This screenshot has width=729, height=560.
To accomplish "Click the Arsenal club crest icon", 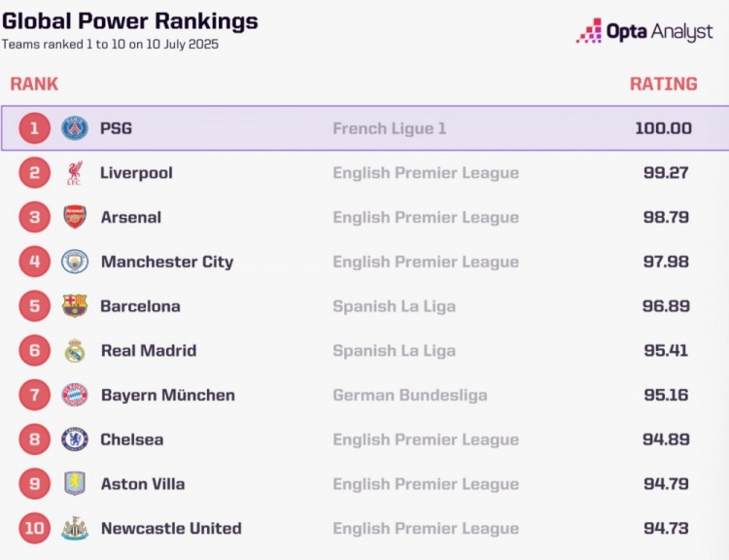I will (75, 217).
